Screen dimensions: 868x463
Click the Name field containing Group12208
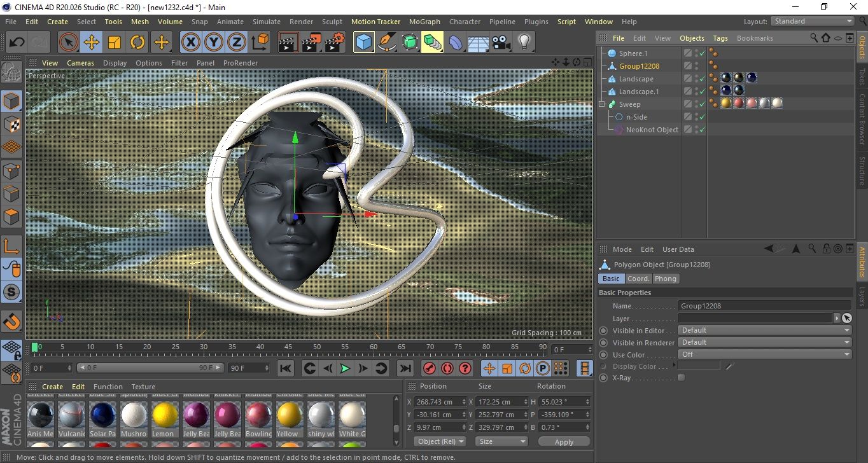tap(764, 306)
